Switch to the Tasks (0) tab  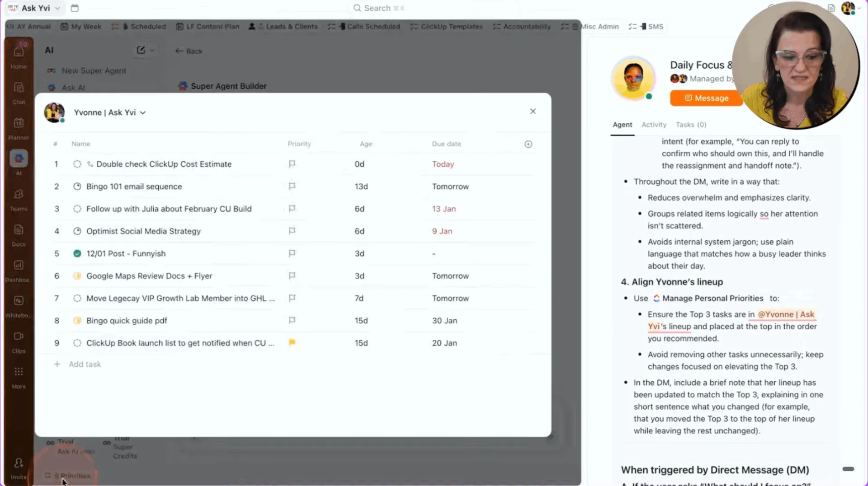[x=691, y=125]
